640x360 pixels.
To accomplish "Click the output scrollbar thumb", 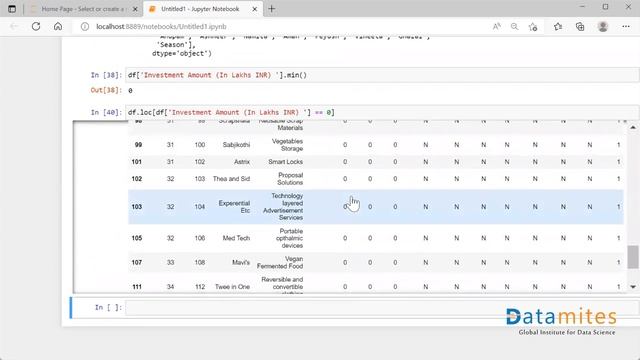I will (633, 257).
